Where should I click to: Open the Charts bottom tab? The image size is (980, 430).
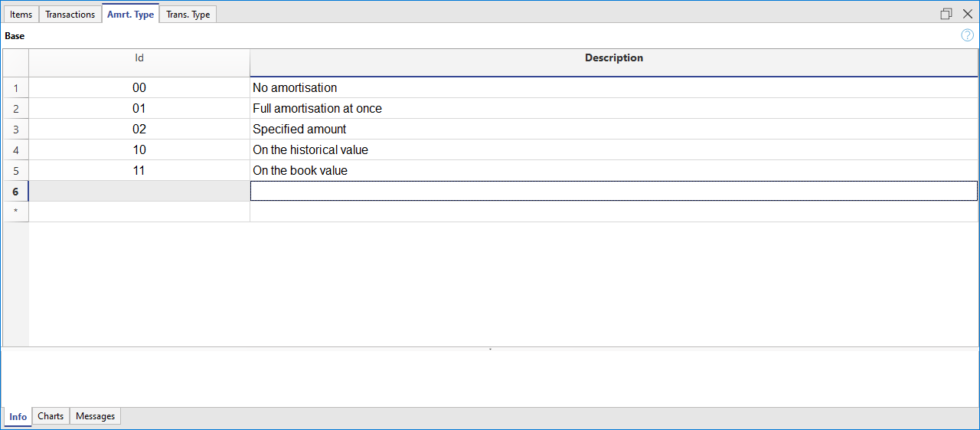point(51,416)
